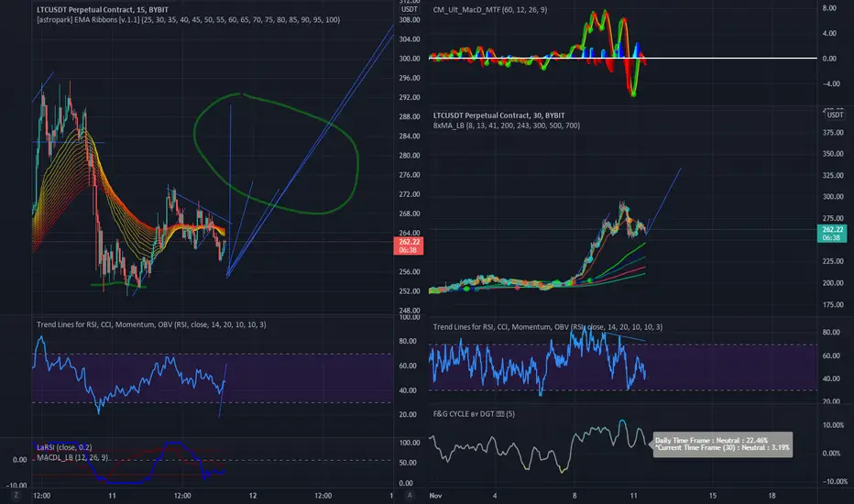The width and height of the screenshot is (854, 504).
Task: Click the Daily Time Frame Neutral tooltip
Action: pos(722,444)
